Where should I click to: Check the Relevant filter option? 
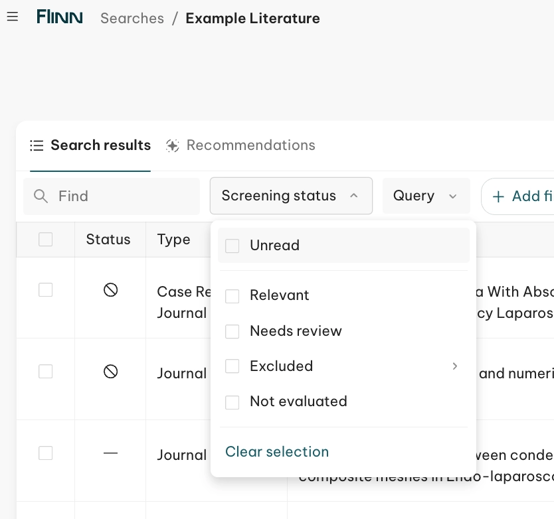pyautogui.click(x=232, y=296)
